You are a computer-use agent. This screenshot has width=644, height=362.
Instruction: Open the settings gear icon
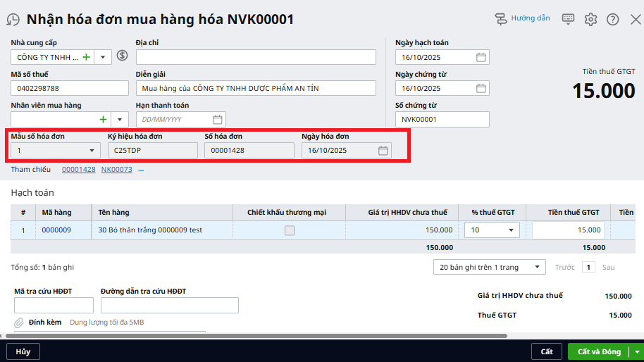pos(590,19)
